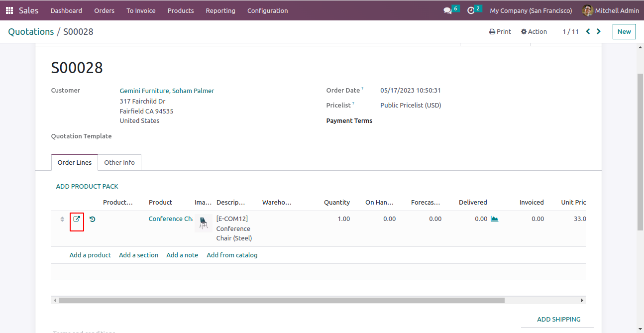Click the New button
This screenshot has width=644, height=333.
624,31
